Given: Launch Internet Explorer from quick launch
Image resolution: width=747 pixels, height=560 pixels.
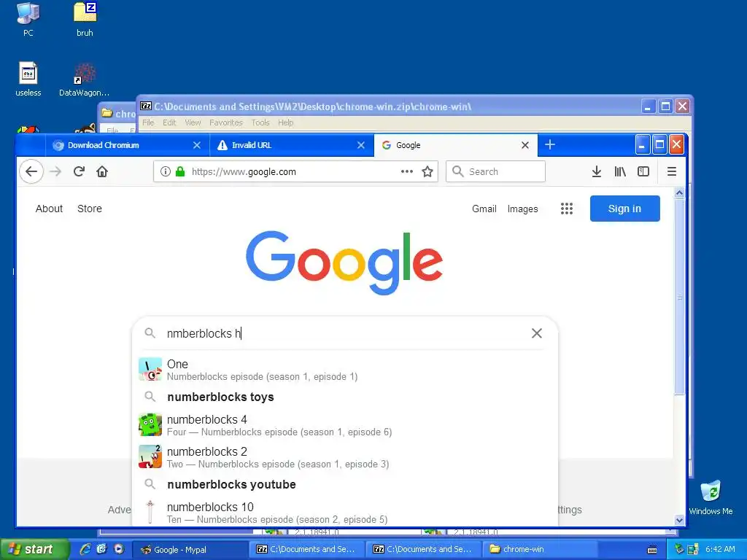Looking at the screenshot, I should 85,549.
